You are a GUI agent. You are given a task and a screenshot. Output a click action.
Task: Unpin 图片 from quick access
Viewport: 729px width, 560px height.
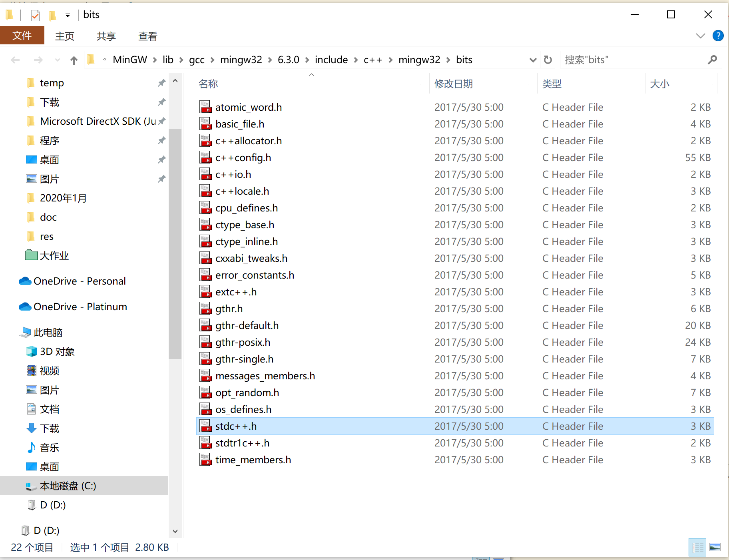(x=161, y=179)
